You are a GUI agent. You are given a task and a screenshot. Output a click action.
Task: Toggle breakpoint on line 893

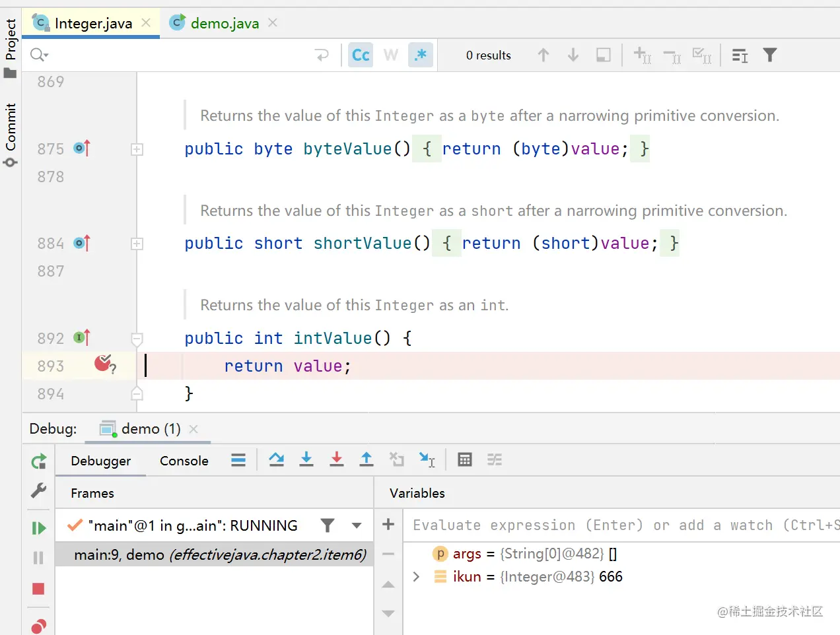[104, 364]
